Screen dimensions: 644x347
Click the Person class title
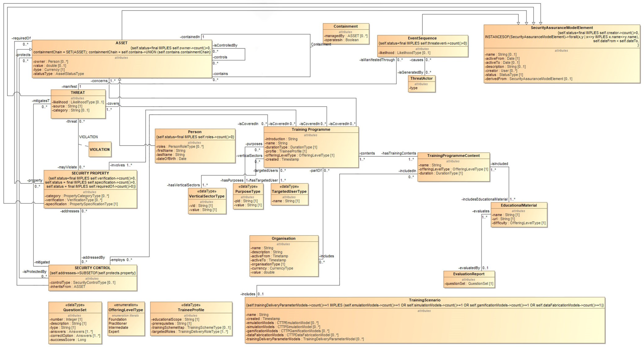195,132
